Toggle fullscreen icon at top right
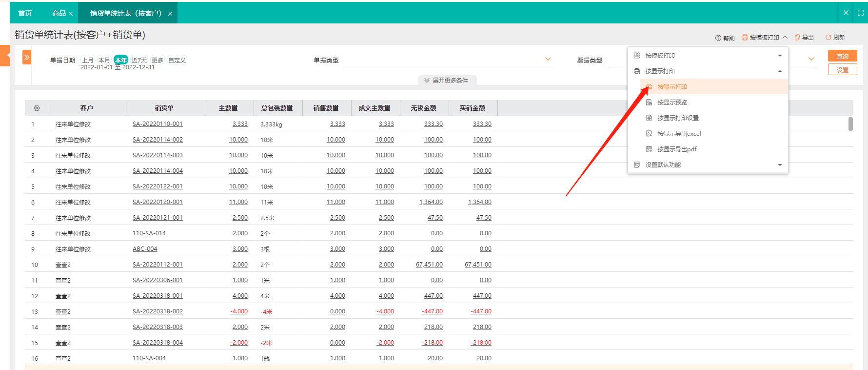 (860, 13)
